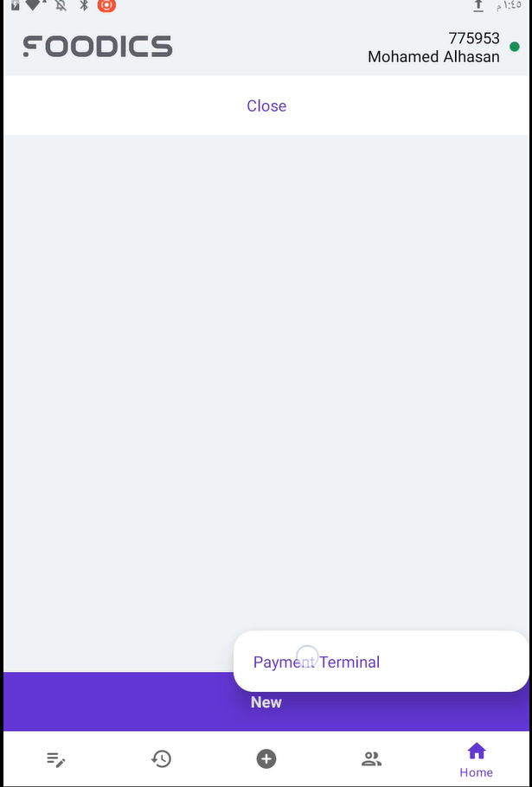Tap the battery charging icon
The width and height of the screenshot is (532, 787).
coord(16,5)
